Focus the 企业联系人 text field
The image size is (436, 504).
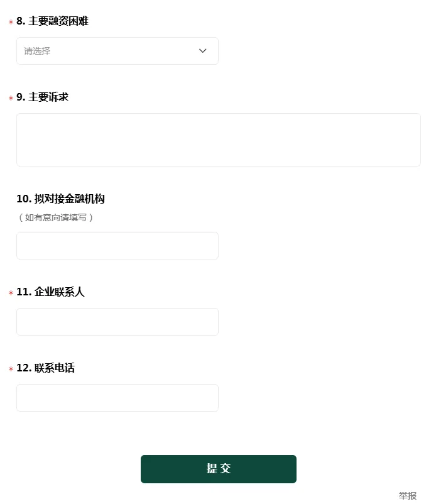point(117,322)
